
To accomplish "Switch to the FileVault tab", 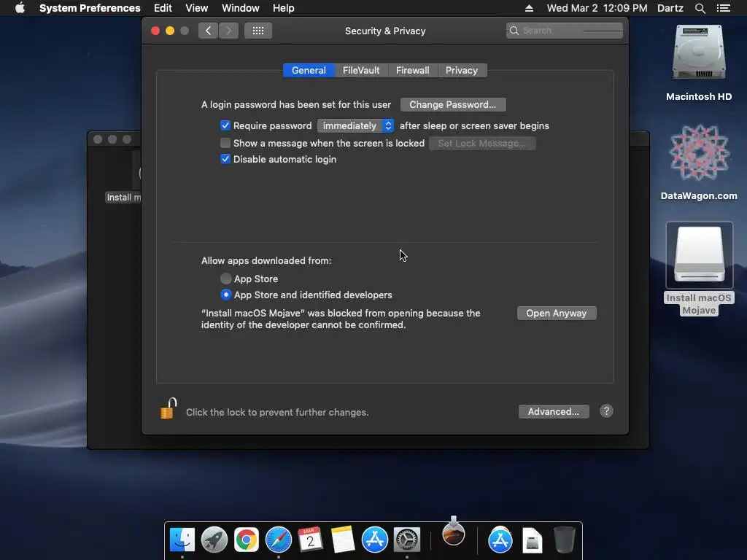I will pyautogui.click(x=361, y=71).
